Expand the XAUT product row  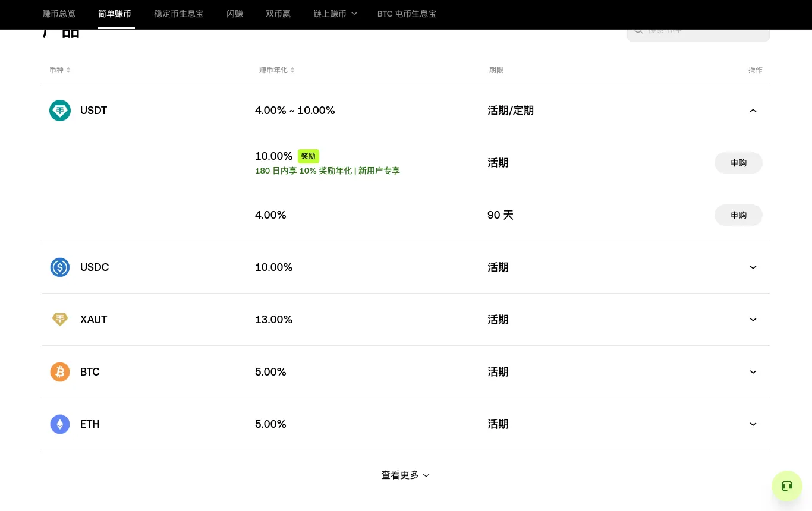pyautogui.click(x=753, y=320)
